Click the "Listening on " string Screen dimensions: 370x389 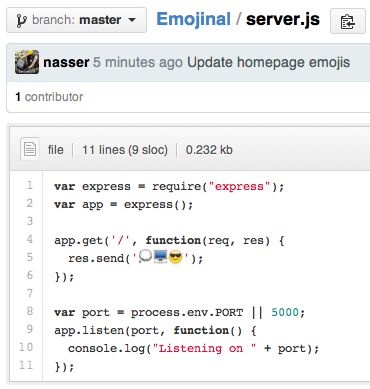click(x=204, y=348)
